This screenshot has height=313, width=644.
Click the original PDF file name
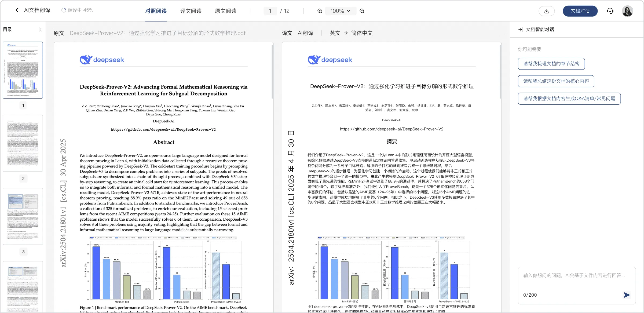point(158,33)
